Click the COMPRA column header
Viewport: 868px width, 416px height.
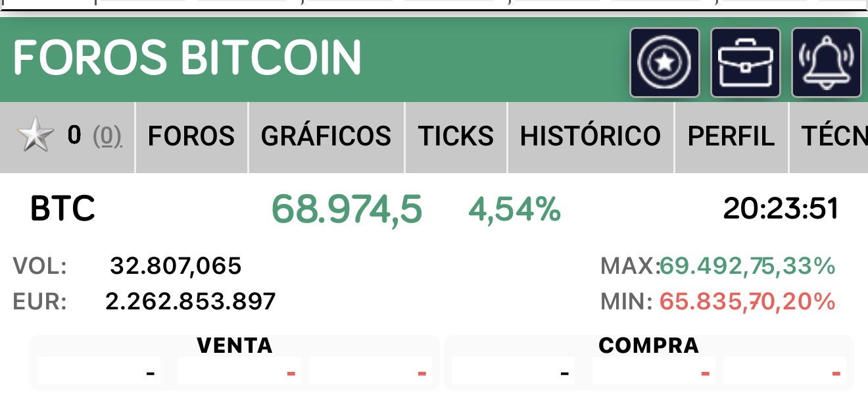[x=649, y=345]
